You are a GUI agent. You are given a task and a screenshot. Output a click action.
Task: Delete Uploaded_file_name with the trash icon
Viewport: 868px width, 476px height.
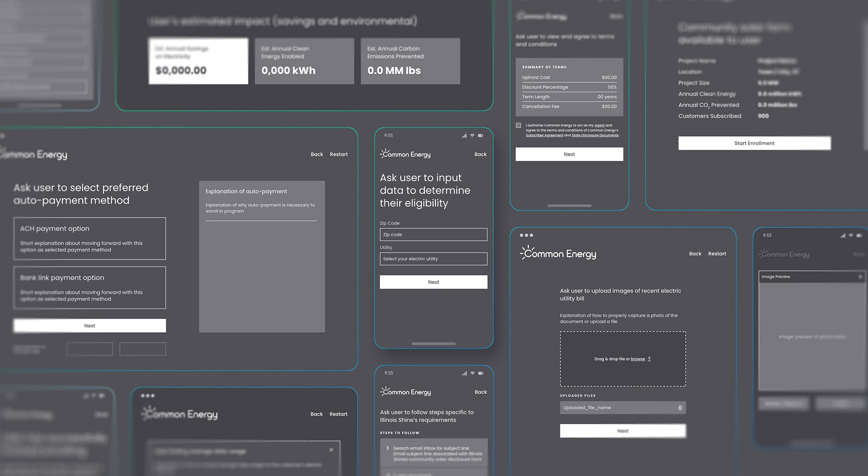pos(680,408)
